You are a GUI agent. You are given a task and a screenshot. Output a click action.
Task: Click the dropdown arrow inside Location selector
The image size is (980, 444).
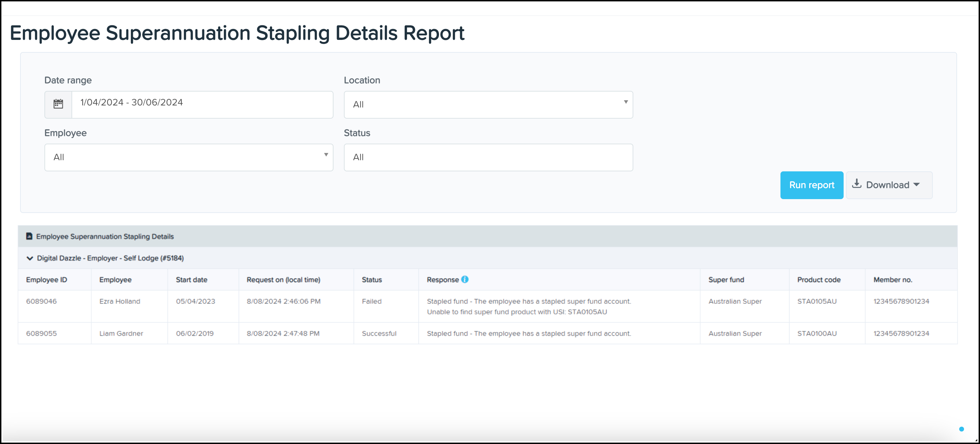coord(625,102)
